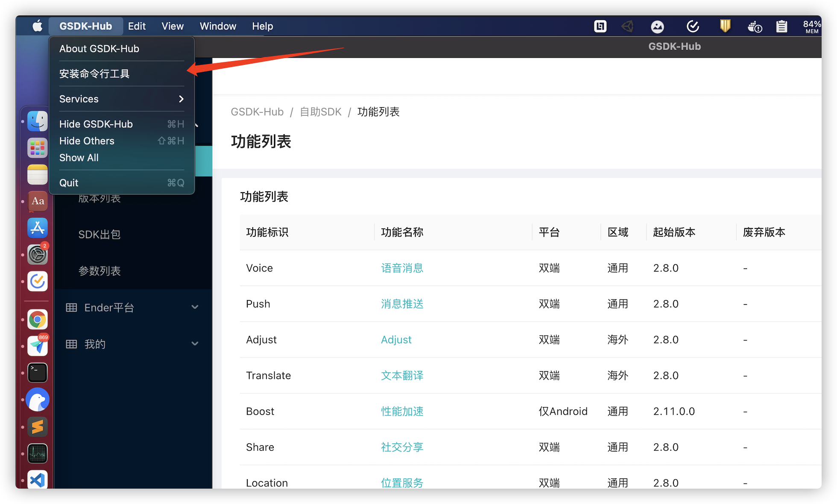
Task: Open the 性能加速 feature link
Action: [402, 412]
